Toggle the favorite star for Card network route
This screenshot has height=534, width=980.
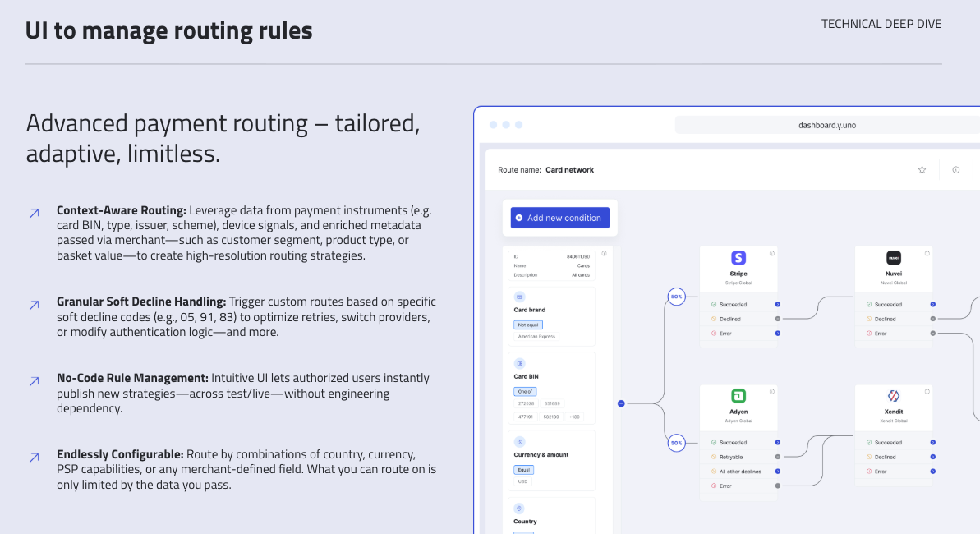(921, 169)
